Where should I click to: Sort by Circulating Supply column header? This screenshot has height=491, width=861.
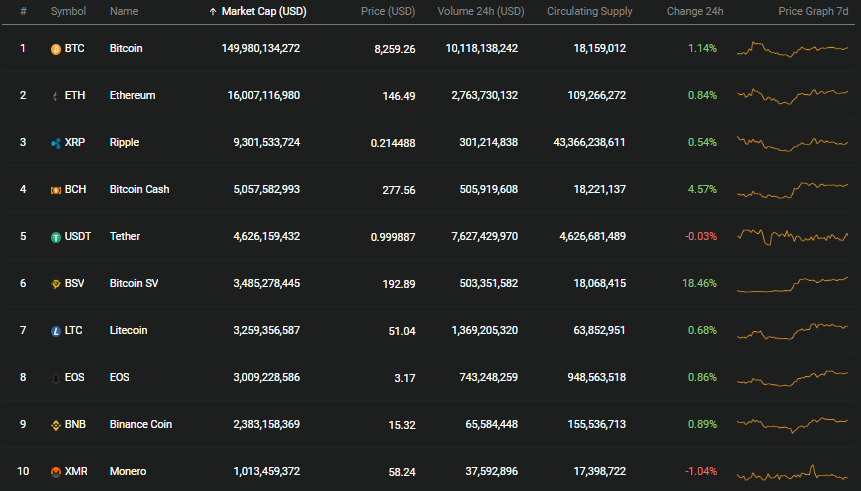[589, 12]
